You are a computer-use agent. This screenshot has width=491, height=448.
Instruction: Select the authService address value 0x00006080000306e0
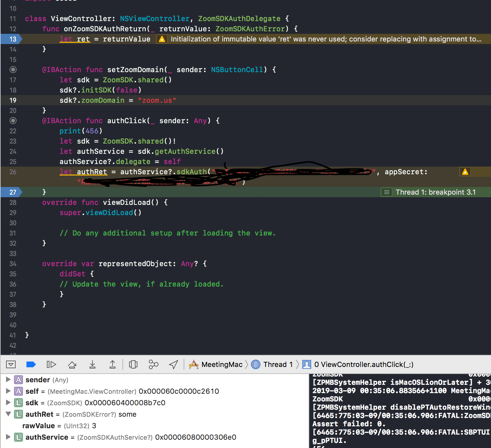(x=196, y=437)
